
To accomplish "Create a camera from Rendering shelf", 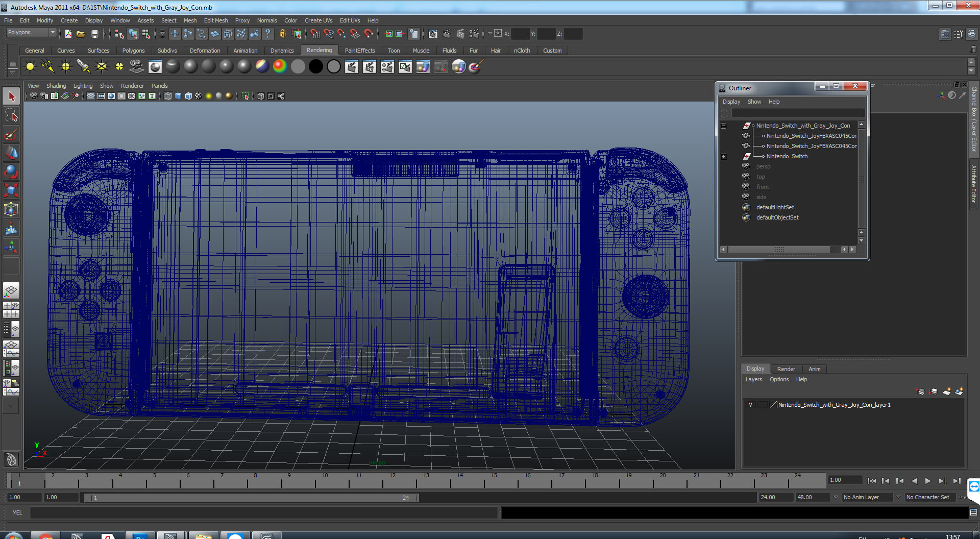I will (137, 66).
